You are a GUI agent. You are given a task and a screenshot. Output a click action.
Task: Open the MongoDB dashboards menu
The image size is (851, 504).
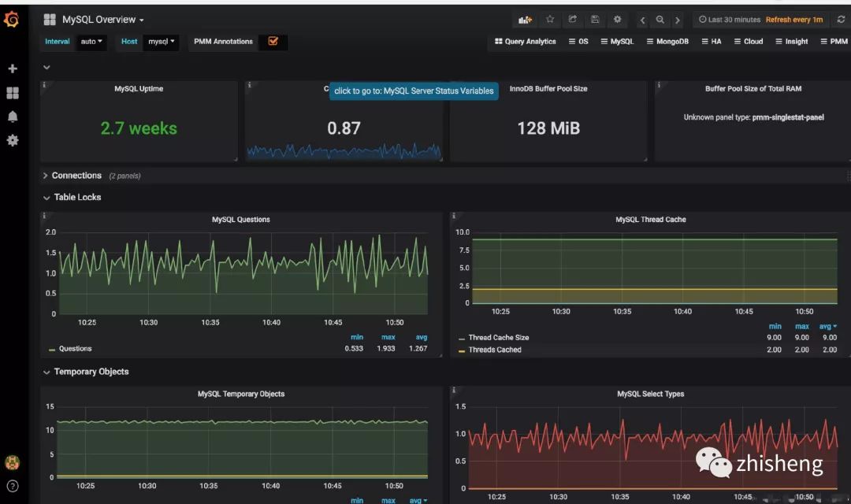pos(667,41)
